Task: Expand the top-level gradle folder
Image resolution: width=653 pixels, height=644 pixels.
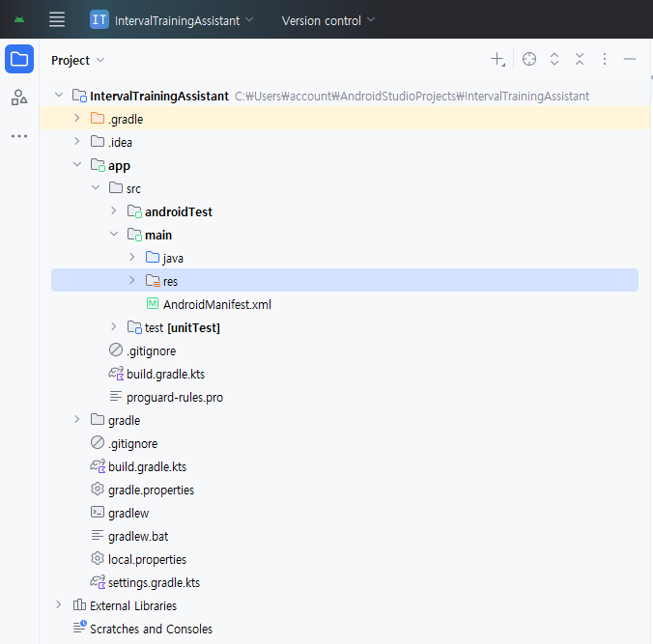Action: coord(76,420)
